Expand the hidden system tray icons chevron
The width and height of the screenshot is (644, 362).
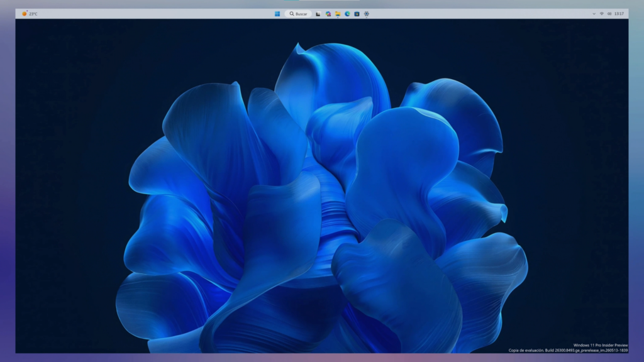[594, 14]
